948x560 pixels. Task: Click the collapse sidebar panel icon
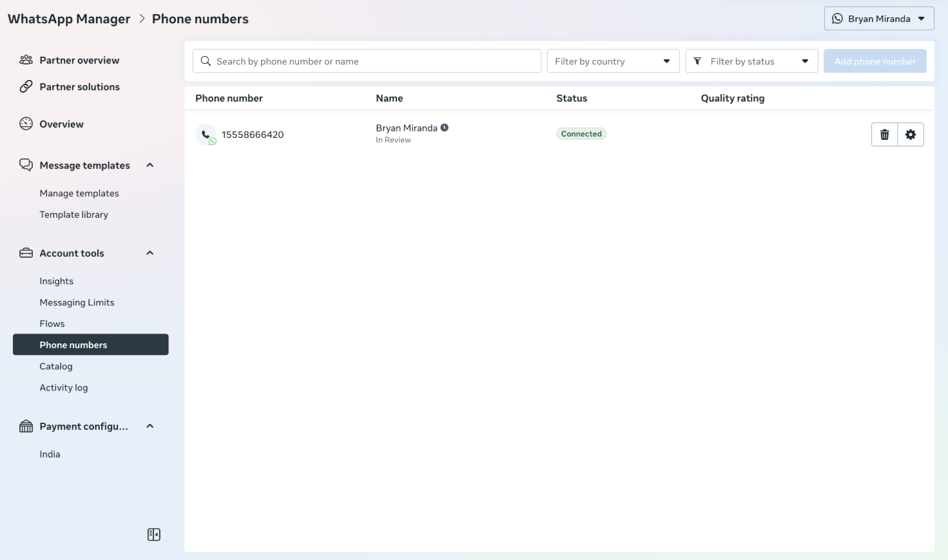coord(153,534)
